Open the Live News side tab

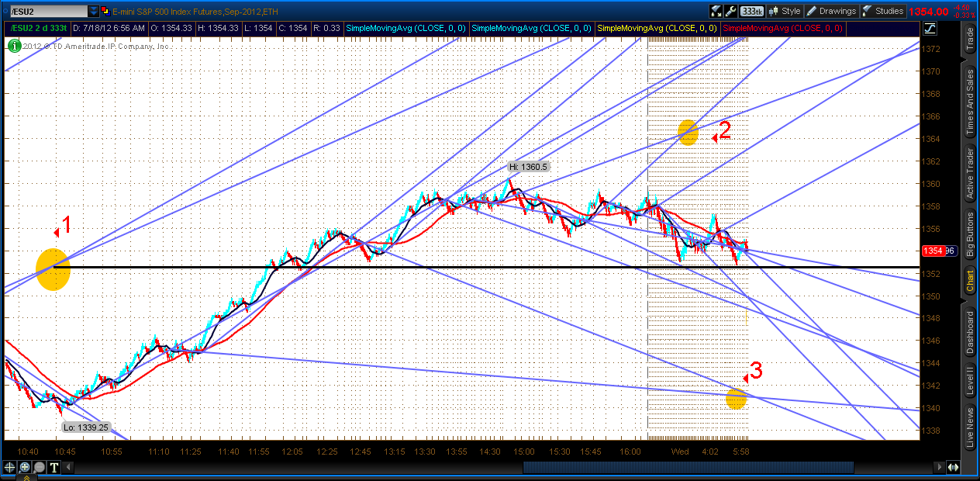[969, 427]
